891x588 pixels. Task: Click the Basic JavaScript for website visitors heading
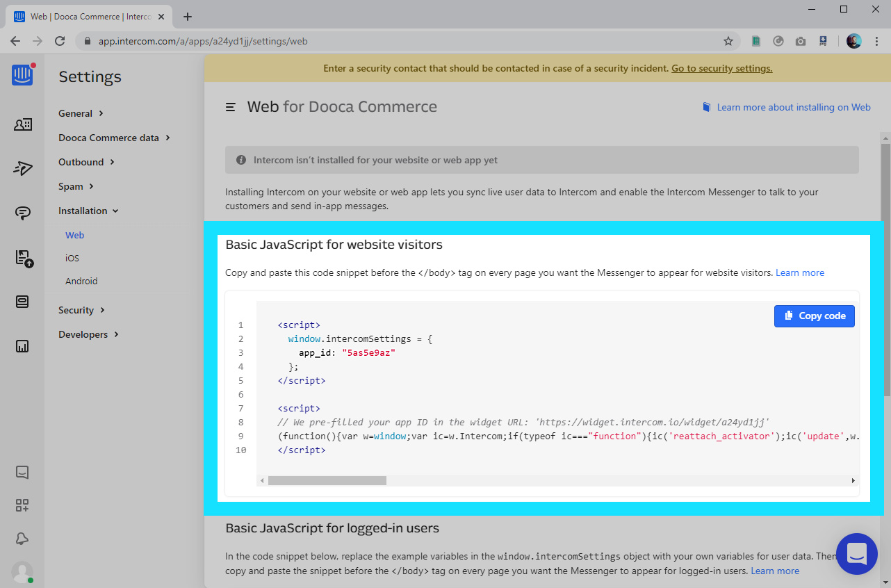(334, 245)
